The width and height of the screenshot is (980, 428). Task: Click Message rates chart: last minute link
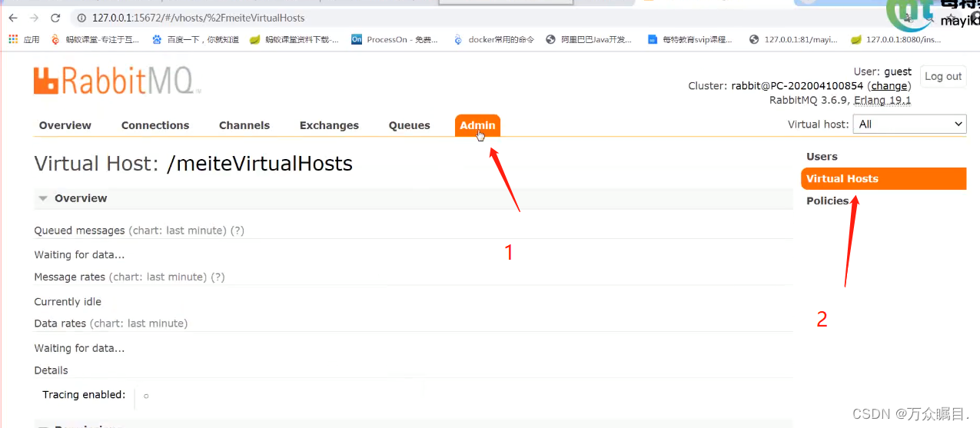click(158, 277)
